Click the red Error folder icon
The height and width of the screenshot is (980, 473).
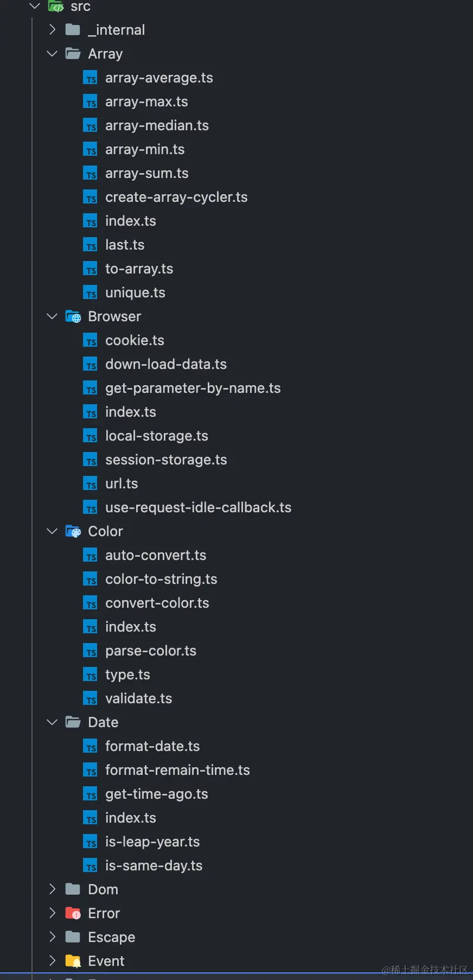coord(73,913)
